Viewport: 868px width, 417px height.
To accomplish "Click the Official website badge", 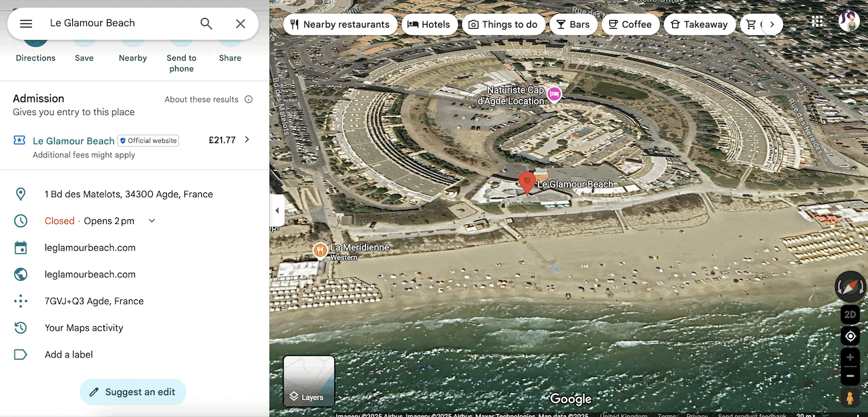I will (x=148, y=141).
